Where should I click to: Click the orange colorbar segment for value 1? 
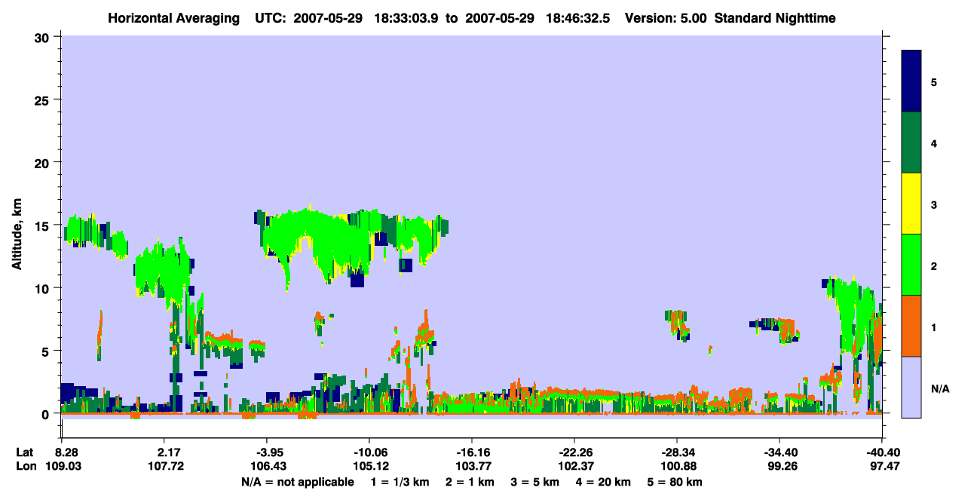tap(911, 326)
